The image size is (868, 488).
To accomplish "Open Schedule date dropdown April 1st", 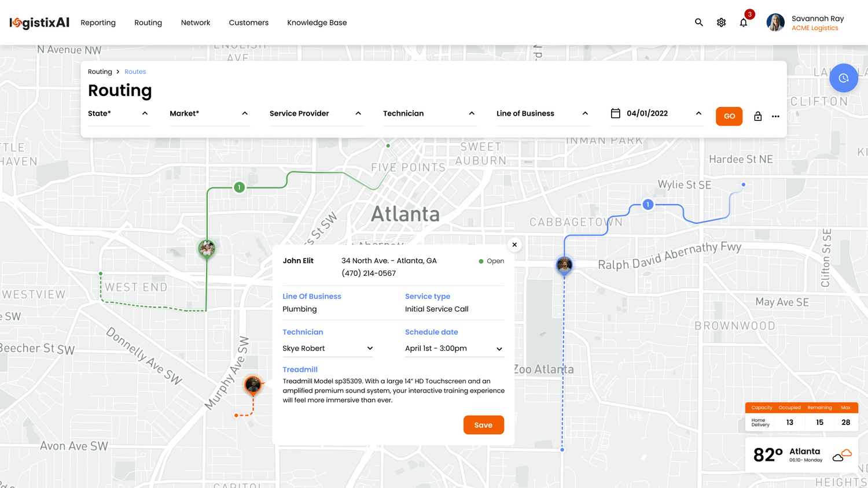I will click(x=454, y=349).
